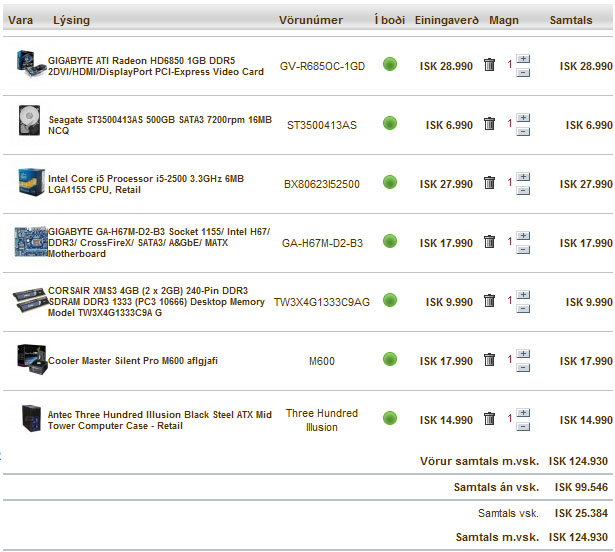Decrease quantity of Gigabyte H67M motherboard
This screenshot has height=552, width=615.
(524, 249)
